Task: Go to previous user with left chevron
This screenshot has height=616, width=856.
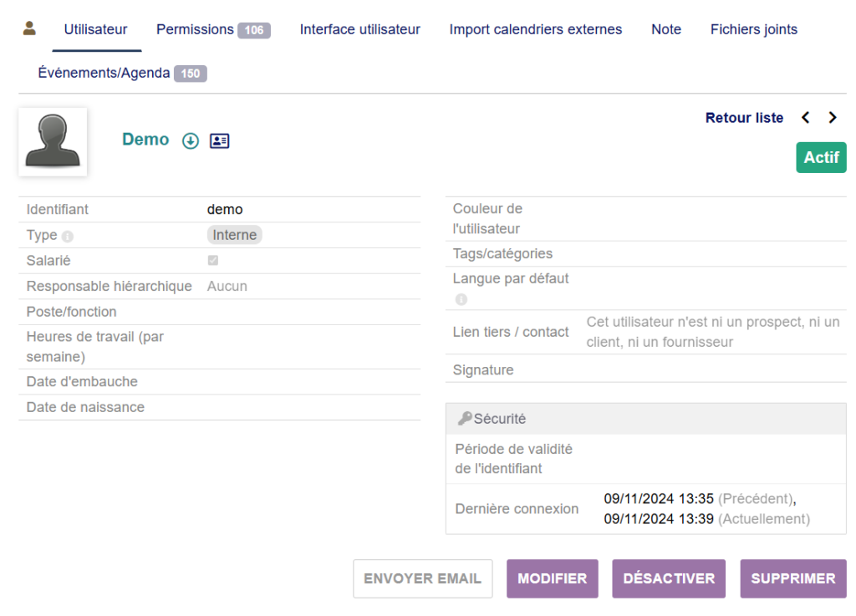Action: 806,118
